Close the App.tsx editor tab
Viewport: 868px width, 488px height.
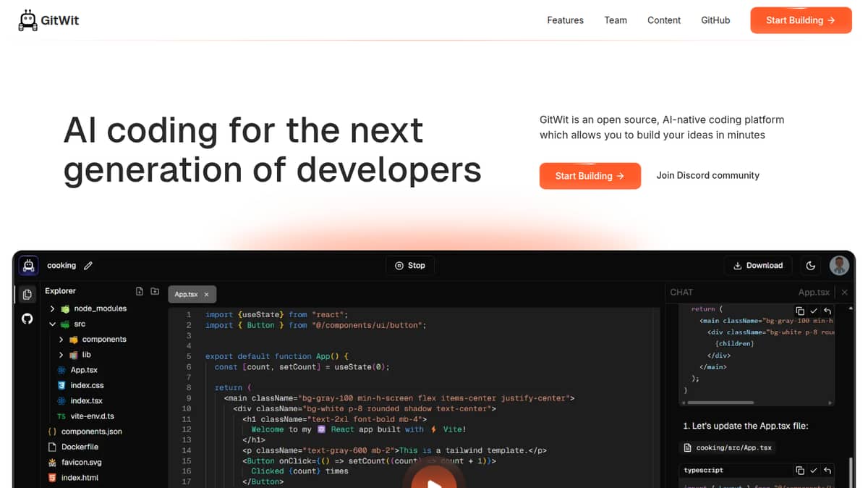206,295
